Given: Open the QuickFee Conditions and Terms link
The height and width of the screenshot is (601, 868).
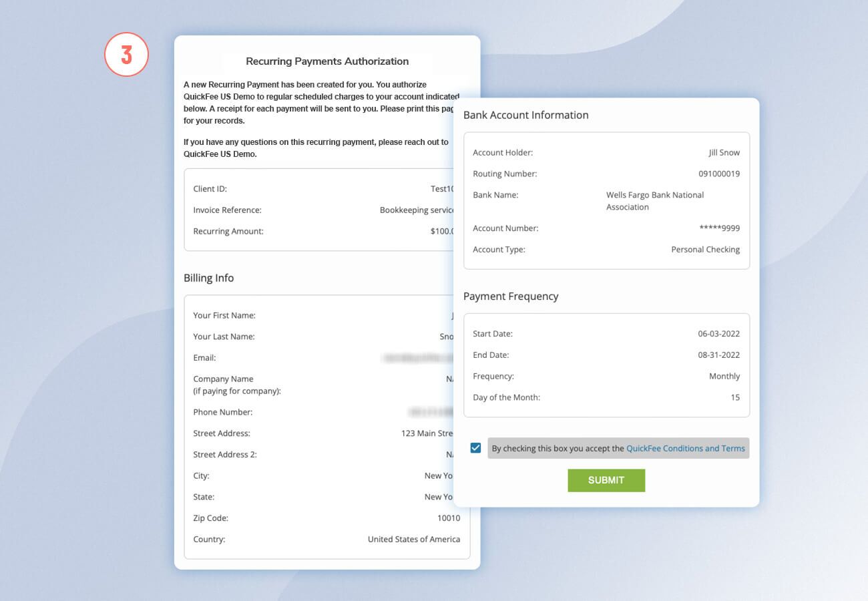Looking at the screenshot, I should coord(686,448).
